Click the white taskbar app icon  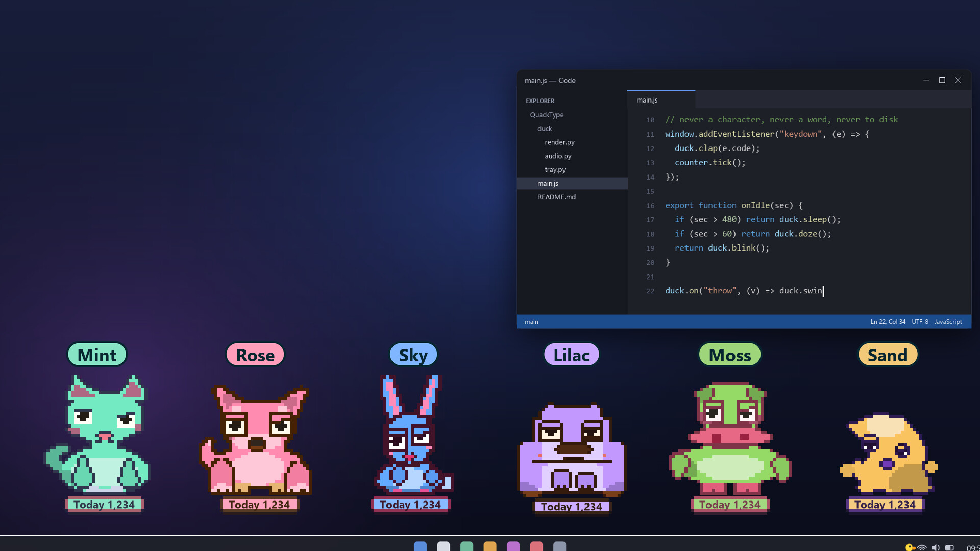click(x=444, y=546)
